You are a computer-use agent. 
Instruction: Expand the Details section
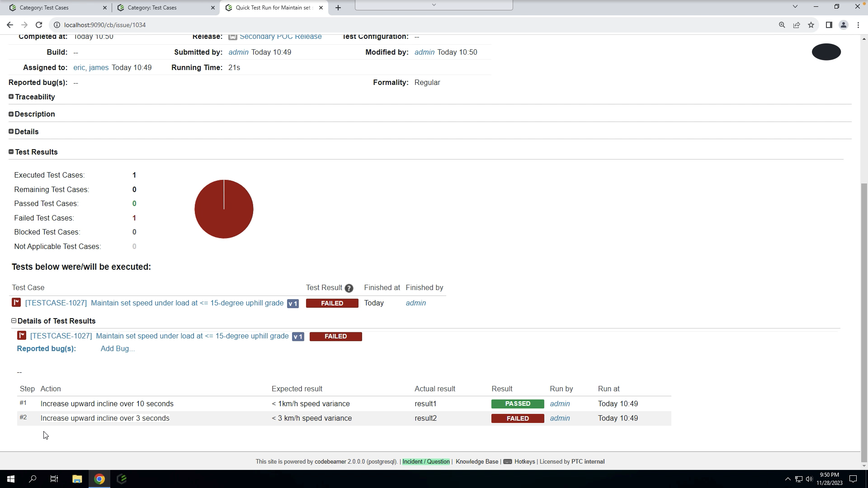coord(11,131)
